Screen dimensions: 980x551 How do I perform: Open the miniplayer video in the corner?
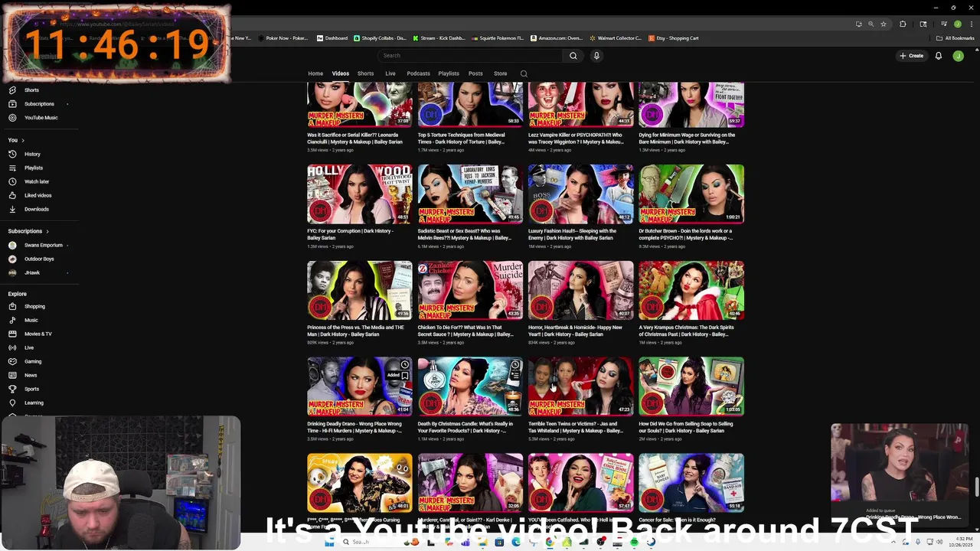click(899, 463)
